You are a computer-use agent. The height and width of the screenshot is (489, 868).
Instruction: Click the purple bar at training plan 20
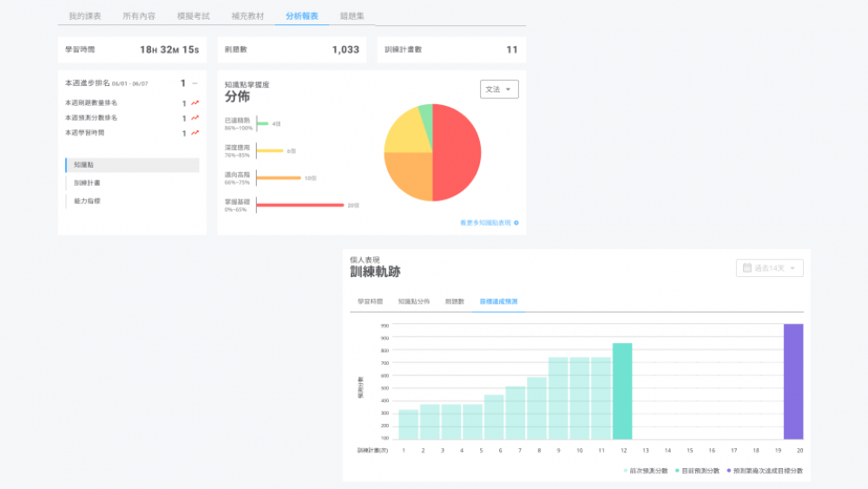click(x=793, y=382)
